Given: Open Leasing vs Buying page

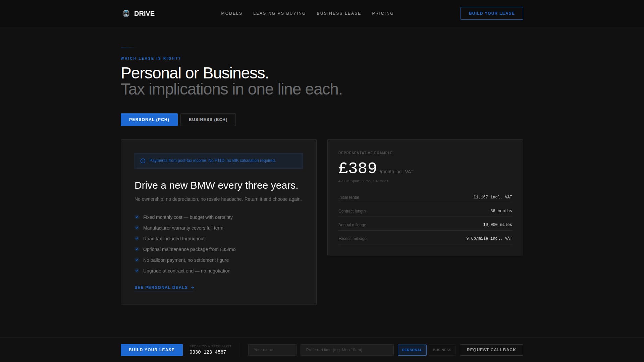Looking at the screenshot, I should (x=279, y=13).
